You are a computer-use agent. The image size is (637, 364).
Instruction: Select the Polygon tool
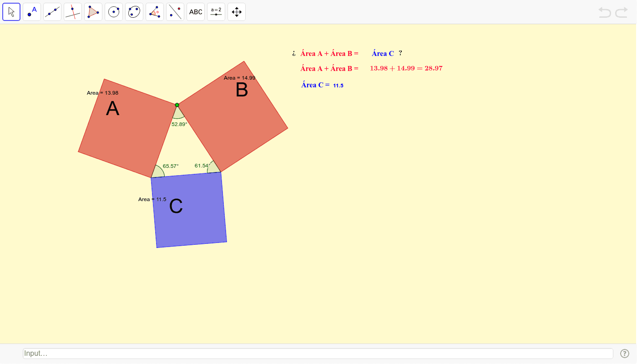93,12
